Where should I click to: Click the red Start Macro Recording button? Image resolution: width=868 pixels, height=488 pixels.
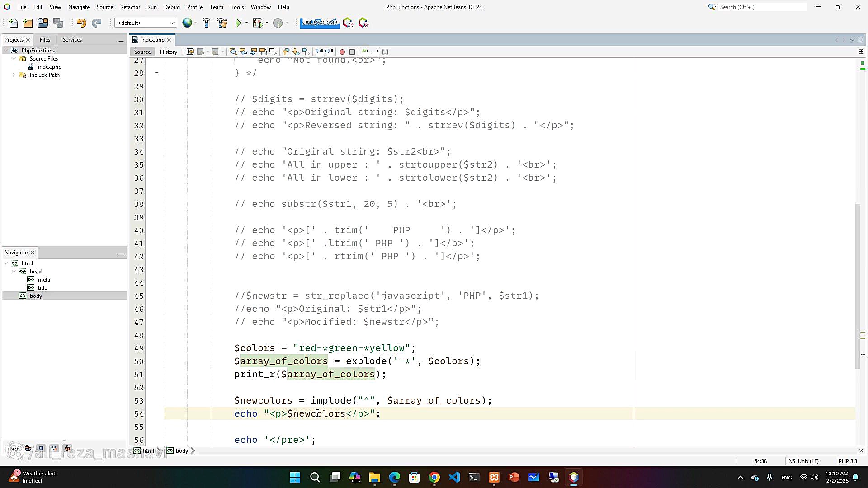(x=342, y=52)
